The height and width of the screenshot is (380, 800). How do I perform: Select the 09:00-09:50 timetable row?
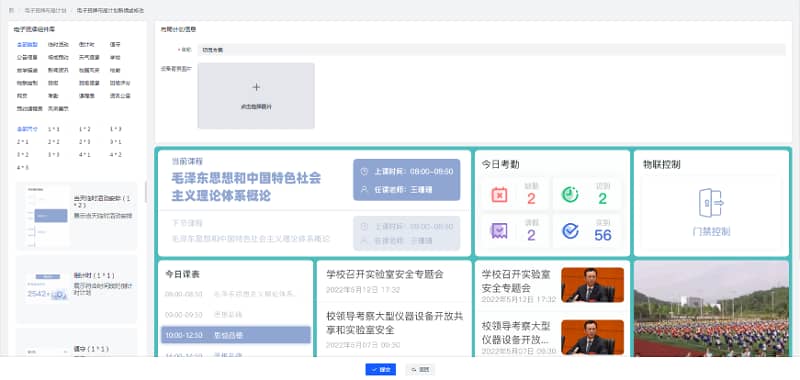tap(236, 315)
